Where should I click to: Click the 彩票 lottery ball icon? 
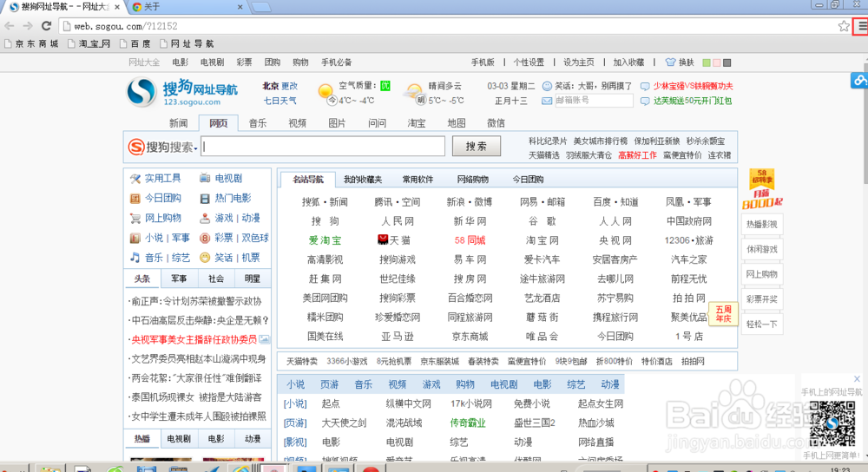[x=205, y=238]
